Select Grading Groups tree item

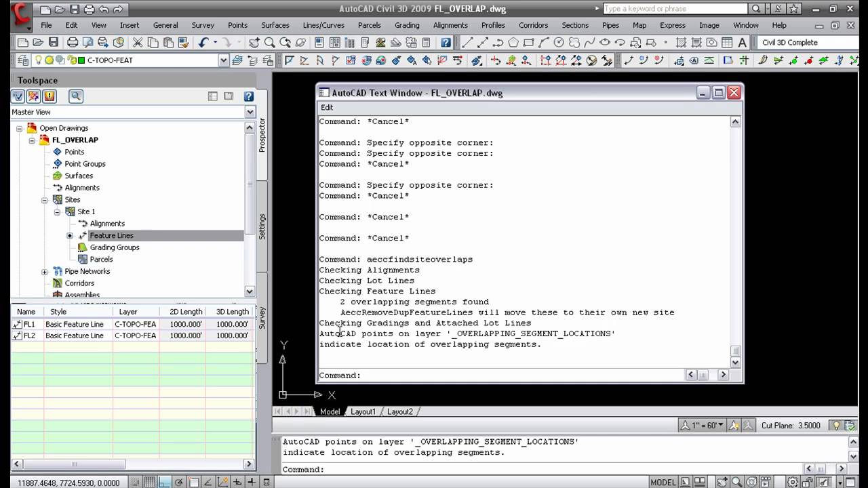114,247
